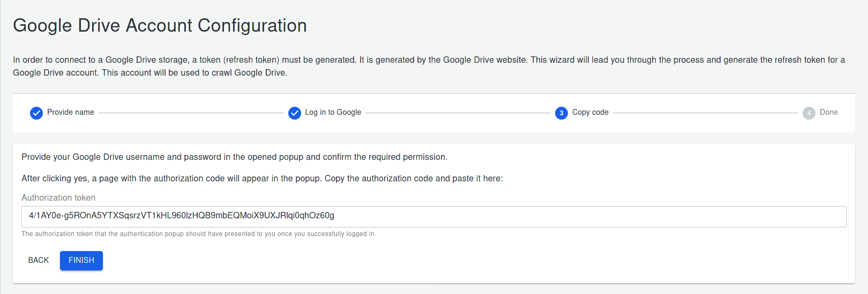Click the connector line between Copy code and Done
Viewport: 868px width, 294px height.
[x=705, y=113]
